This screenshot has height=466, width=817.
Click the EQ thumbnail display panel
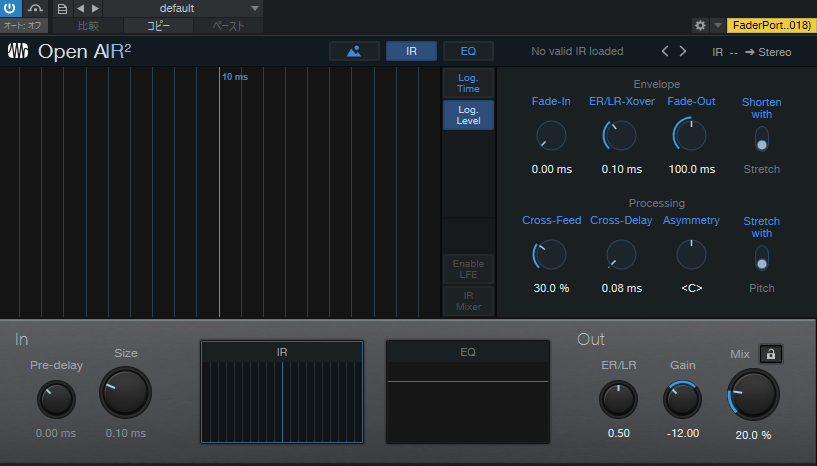468,392
